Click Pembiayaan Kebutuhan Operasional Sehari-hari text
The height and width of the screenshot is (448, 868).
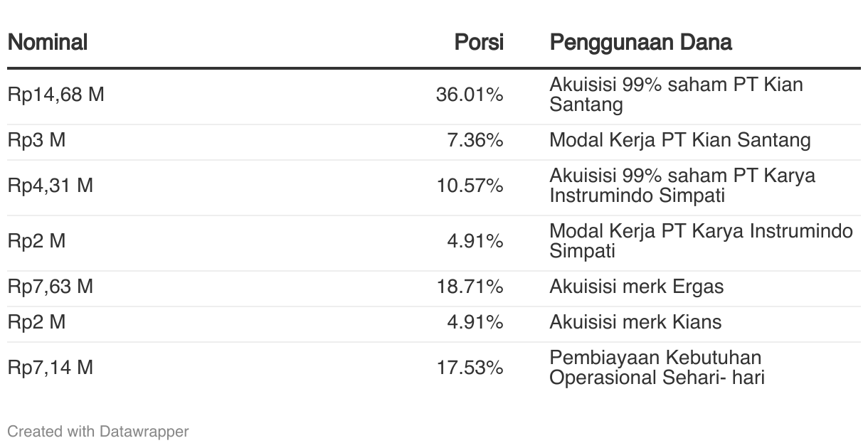point(656,368)
